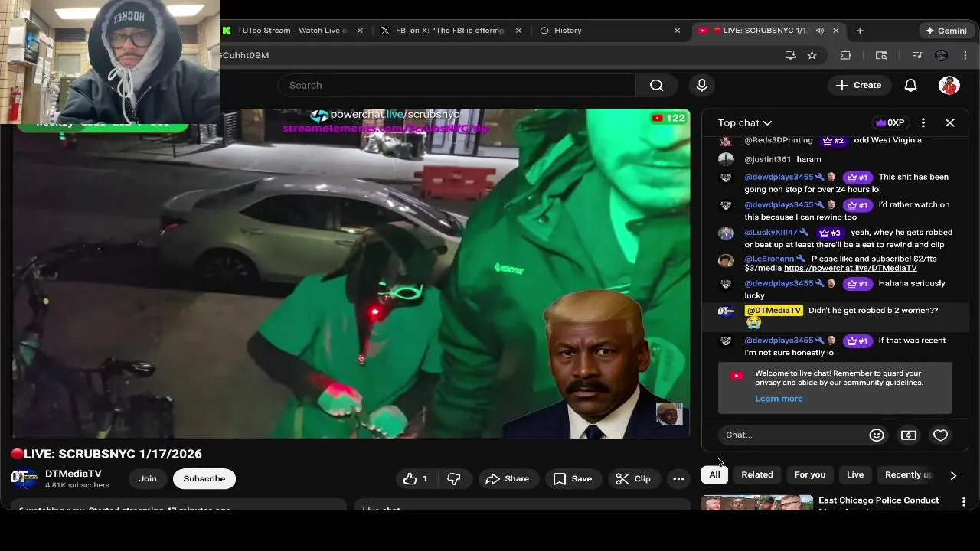Share the live stream
Image resolution: width=980 pixels, height=551 pixels.
(x=508, y=478)
